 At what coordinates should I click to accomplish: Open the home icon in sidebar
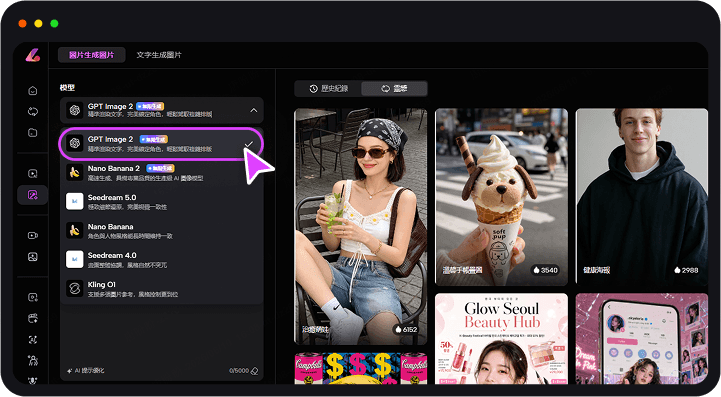tap(33, 91)
